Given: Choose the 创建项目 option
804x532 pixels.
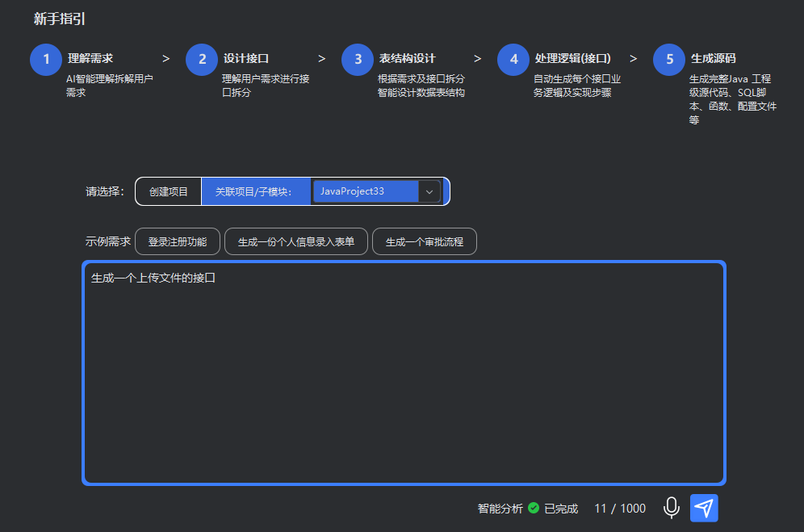Looking at the screenshot, I should (x=168, y=191).
